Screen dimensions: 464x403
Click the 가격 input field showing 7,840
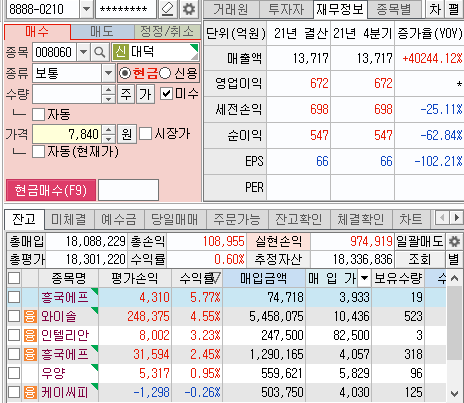(x=67, y=134)
